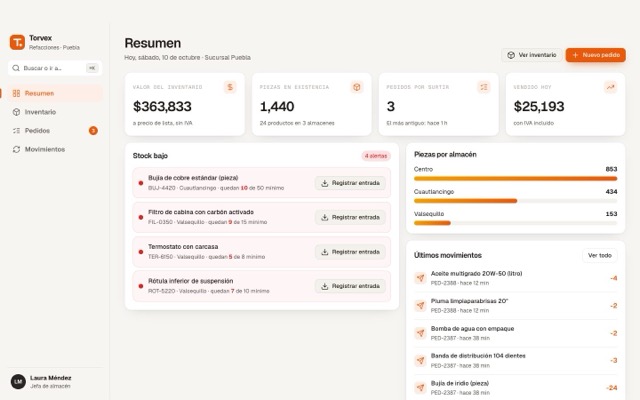640x400 pixels.
Task: Click the Piezas por almacén heading
Action: pos(445,154)
